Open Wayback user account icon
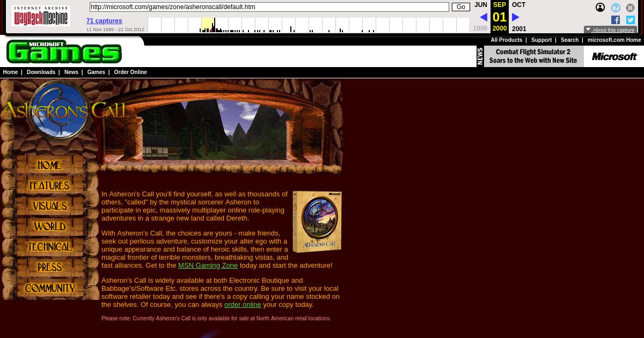 tap(600, 8)
